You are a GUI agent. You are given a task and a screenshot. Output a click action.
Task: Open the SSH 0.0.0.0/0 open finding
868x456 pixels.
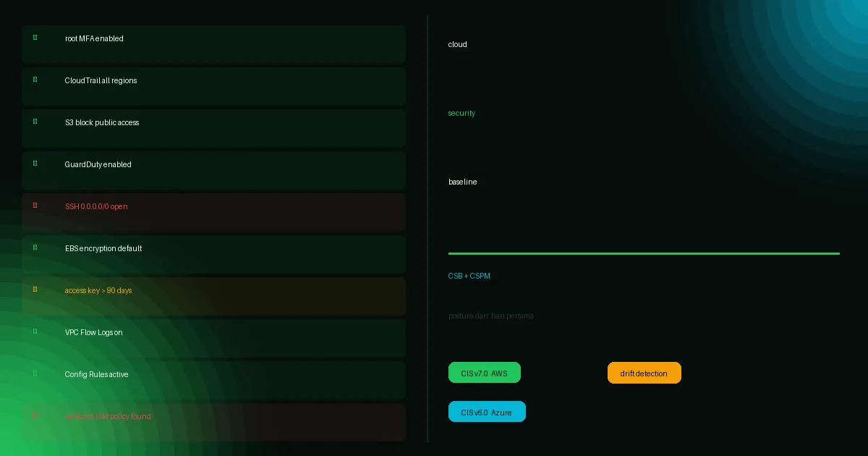(x=213, y=212)
